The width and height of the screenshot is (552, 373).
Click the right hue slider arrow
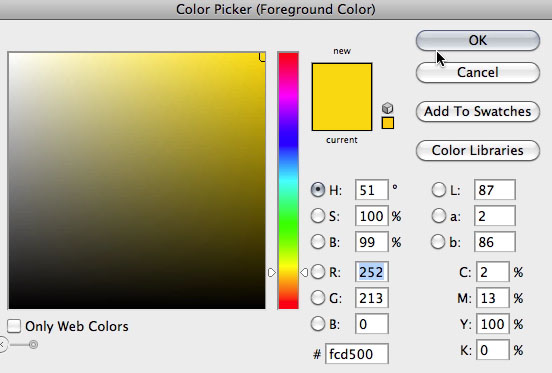304,272
